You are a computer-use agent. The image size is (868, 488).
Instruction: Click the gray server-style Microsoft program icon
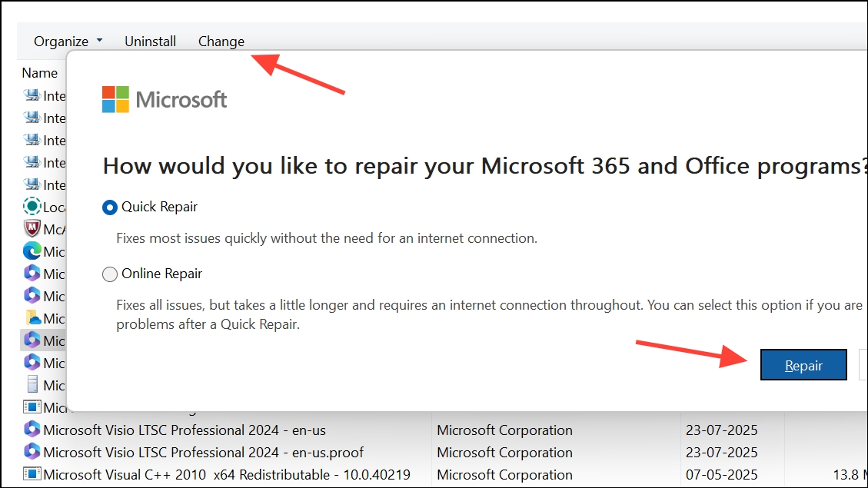pyautogui.click(x=32, y=384)
